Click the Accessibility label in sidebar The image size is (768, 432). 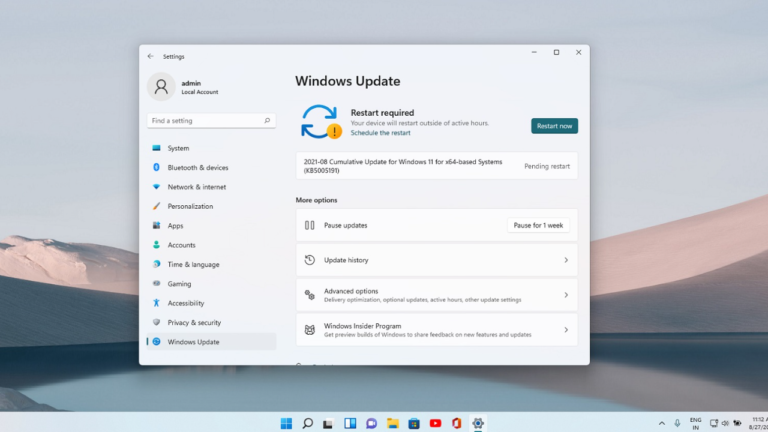point(186,303)
